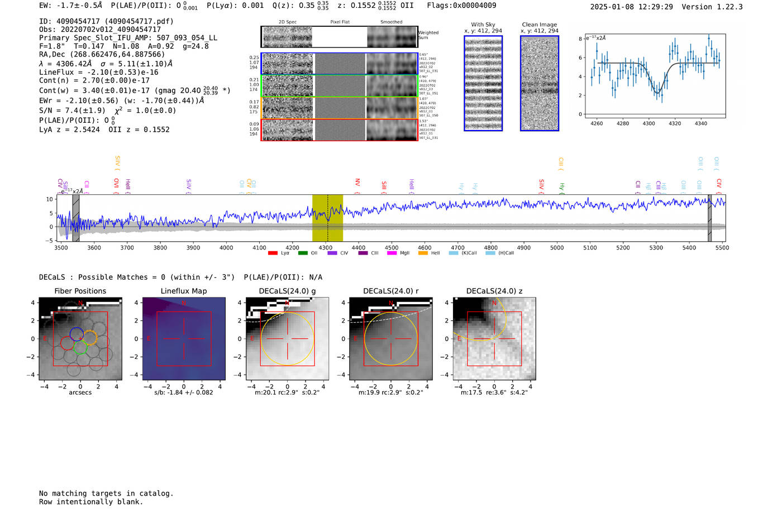Click the orange HeII legend swatch
Viewport: 782px width, 532px height.
tap(423, 253)
